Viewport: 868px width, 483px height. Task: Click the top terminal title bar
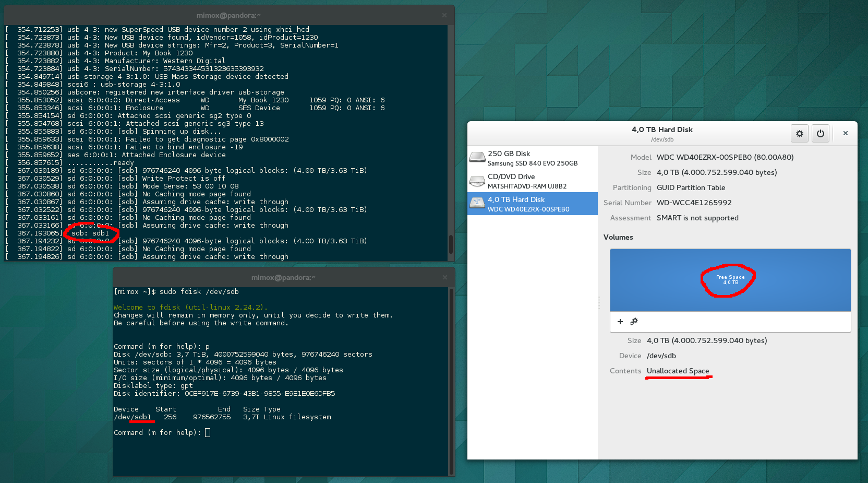click(228, 16)
